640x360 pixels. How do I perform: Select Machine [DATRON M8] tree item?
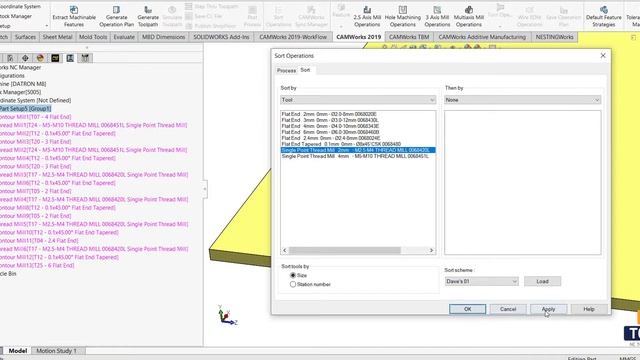coord(23,84)
